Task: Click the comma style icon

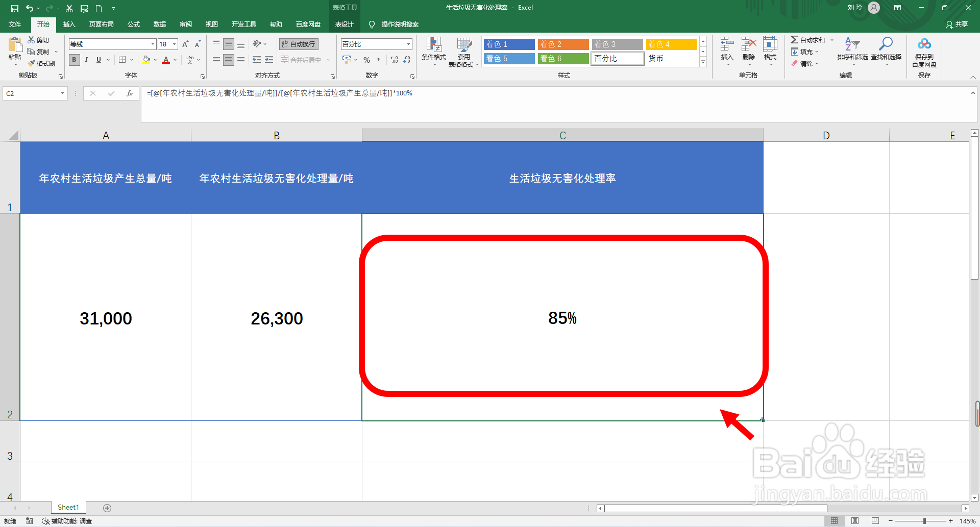Action: tap(379, 60)
